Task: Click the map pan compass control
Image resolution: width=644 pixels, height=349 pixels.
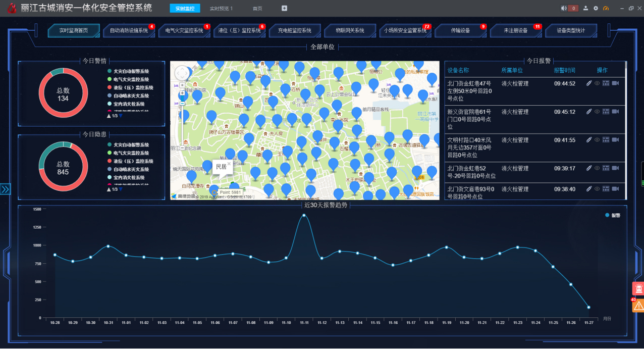Action: click(182, 73)
